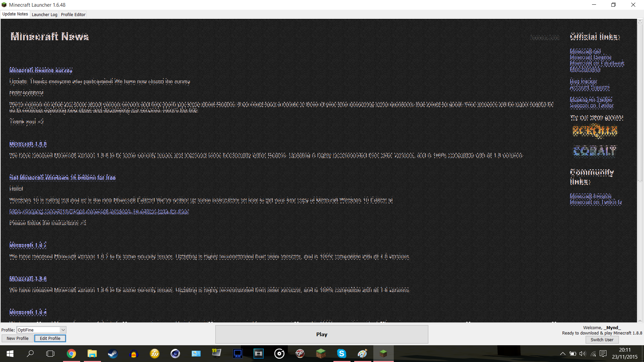
Task: Open the mojang.com Windows 10 edition URL
Action: click(x=99, y=212)
